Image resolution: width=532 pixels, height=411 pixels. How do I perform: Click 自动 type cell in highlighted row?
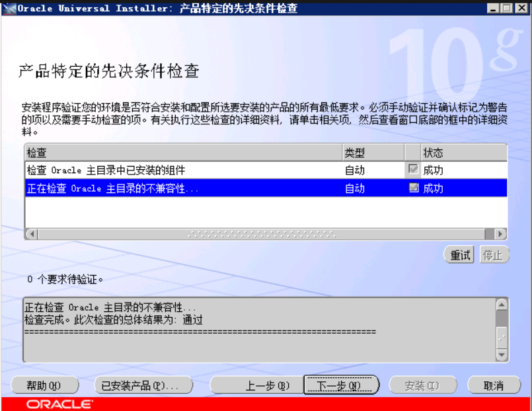point(355,188)
